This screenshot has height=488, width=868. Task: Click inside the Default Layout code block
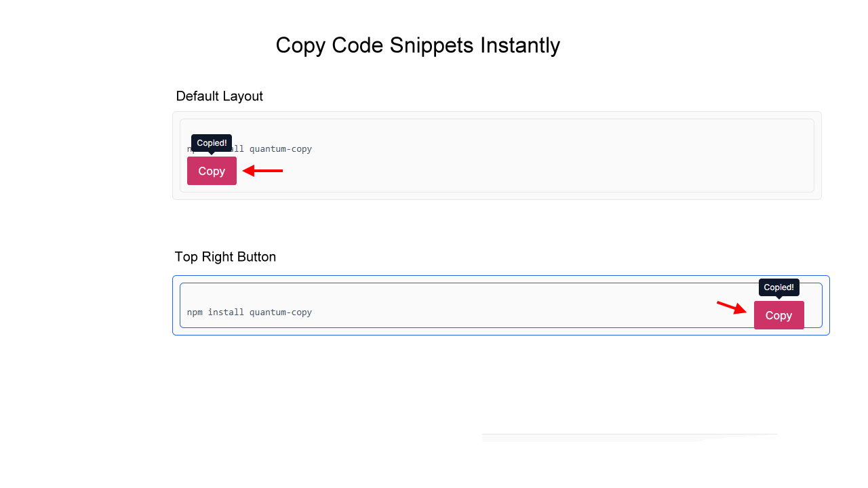pos(475,155)
